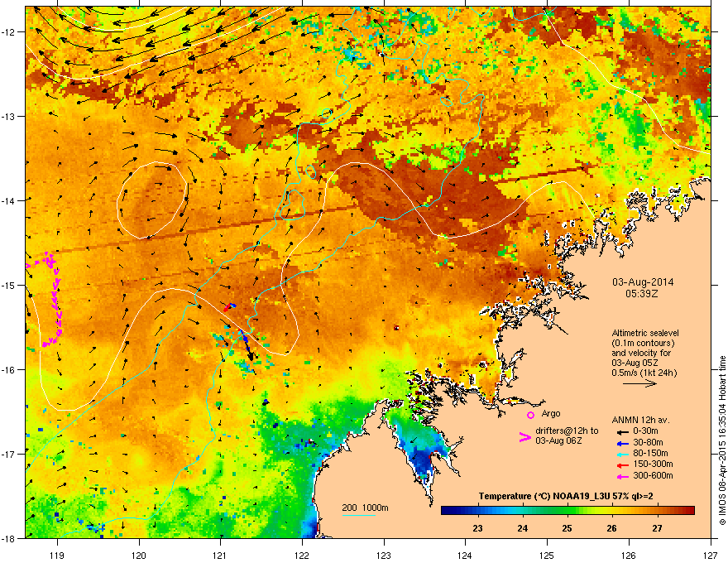728x563 pixels.
Task: Click the IMOS copyright timestamp text
Action: pyautogui.click(x=722, y=440)
